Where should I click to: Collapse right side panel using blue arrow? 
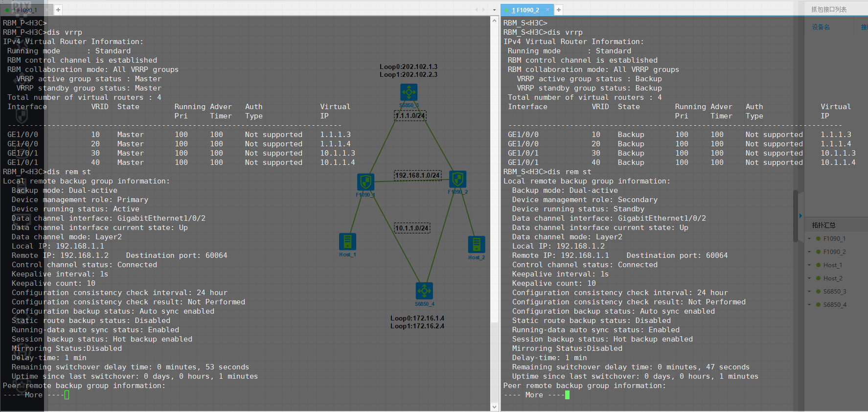(800, 216)
